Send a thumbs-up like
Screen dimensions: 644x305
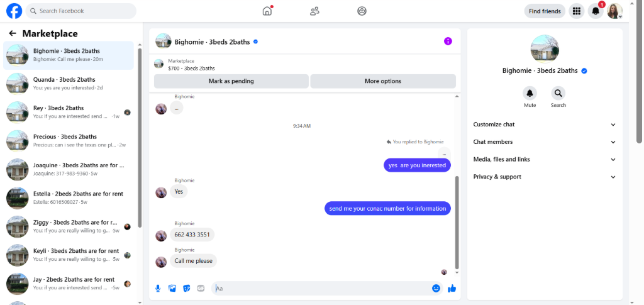[452, 289]
